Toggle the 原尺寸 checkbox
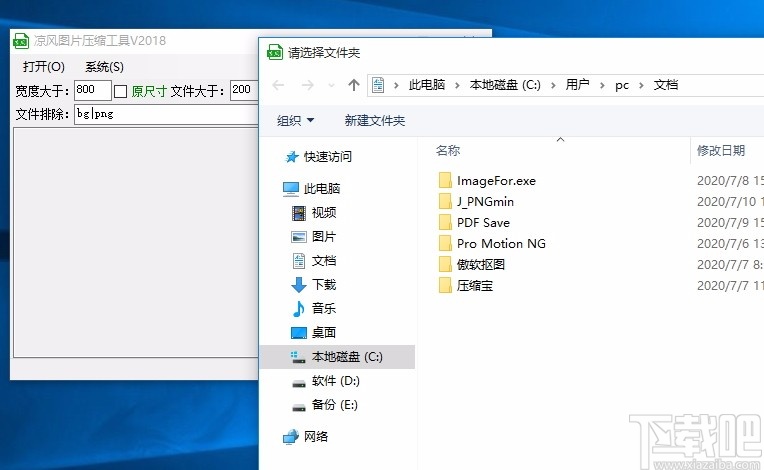 coord(120,91)
